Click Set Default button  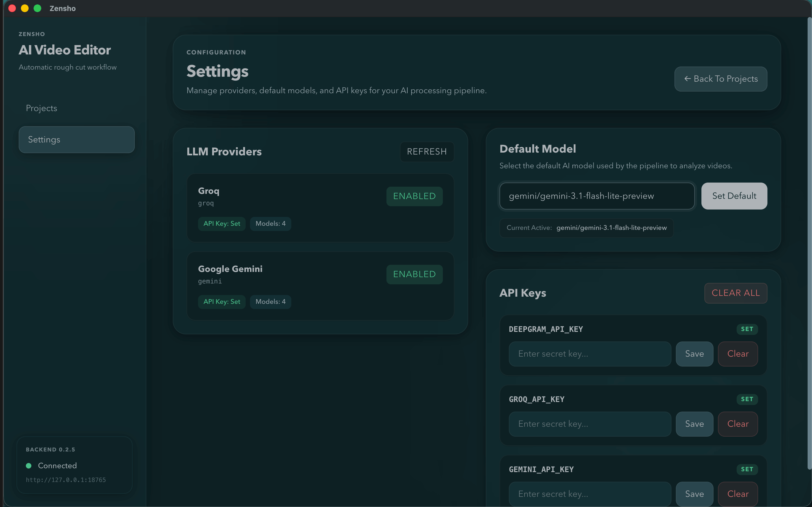point(734,196)
